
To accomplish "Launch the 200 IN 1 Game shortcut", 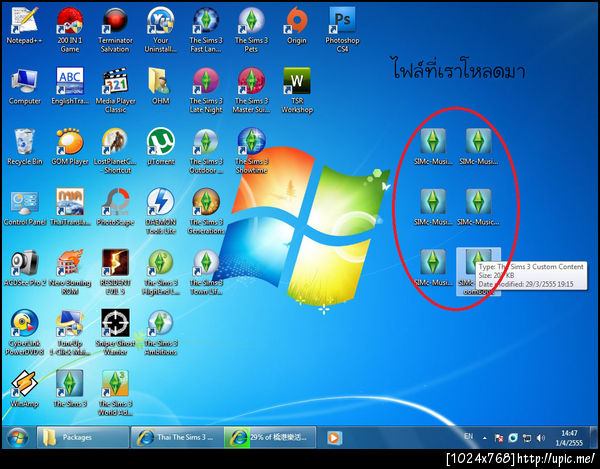I will pos(70,30).
